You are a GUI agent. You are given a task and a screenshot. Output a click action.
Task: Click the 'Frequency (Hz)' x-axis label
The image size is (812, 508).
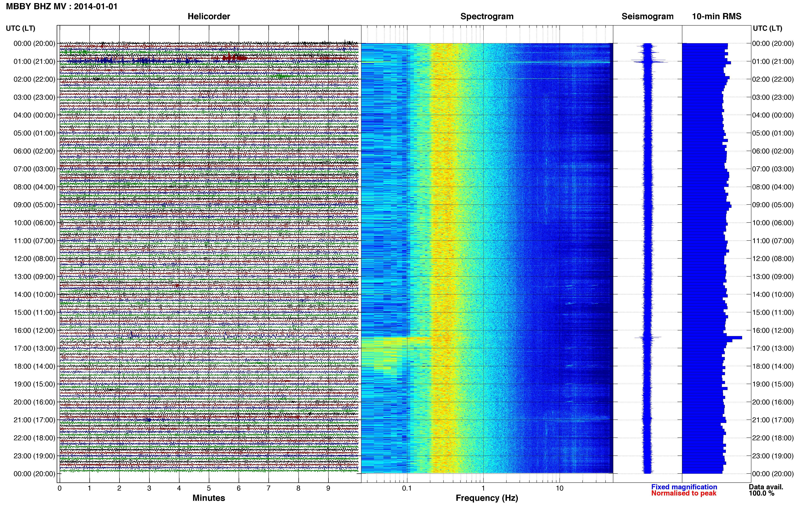pyautogui.click(x=487, y=498)
